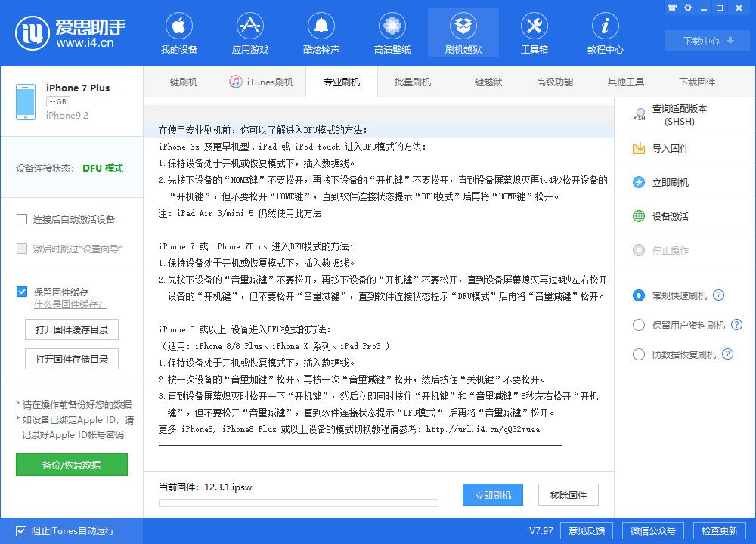Screen dimensions: 756x544
Task: Select the 酷炫铃声 ringtones icon
Action: tap(321, 32)
